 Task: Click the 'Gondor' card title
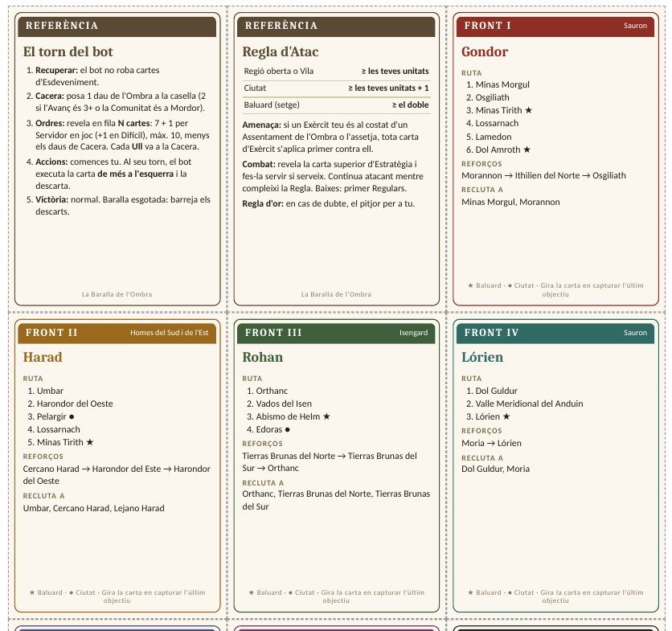point(485,52)
